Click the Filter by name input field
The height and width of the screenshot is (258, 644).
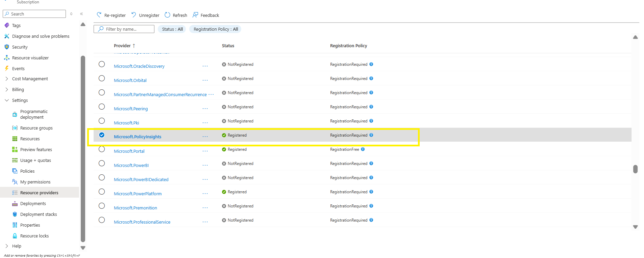coord(124,29)
